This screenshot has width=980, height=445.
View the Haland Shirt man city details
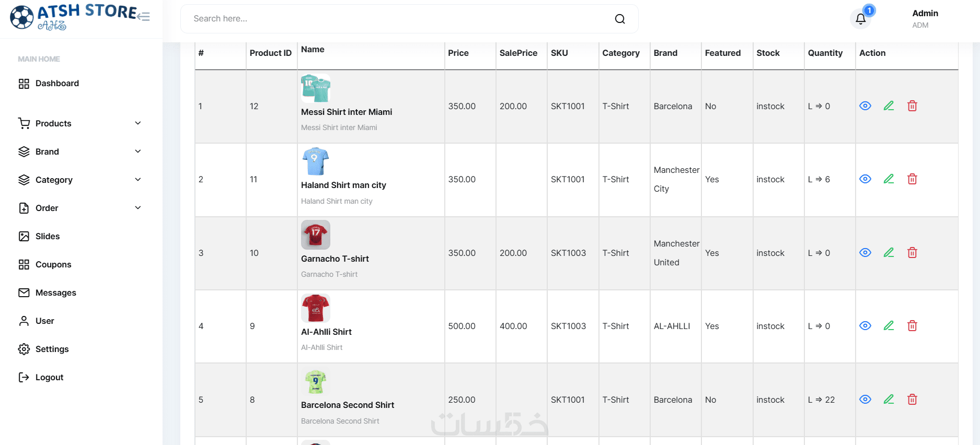coord(865,179)
